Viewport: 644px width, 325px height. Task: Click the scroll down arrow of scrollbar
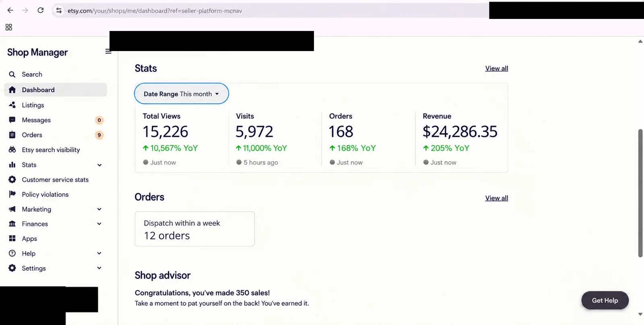[x=640, y=315]
